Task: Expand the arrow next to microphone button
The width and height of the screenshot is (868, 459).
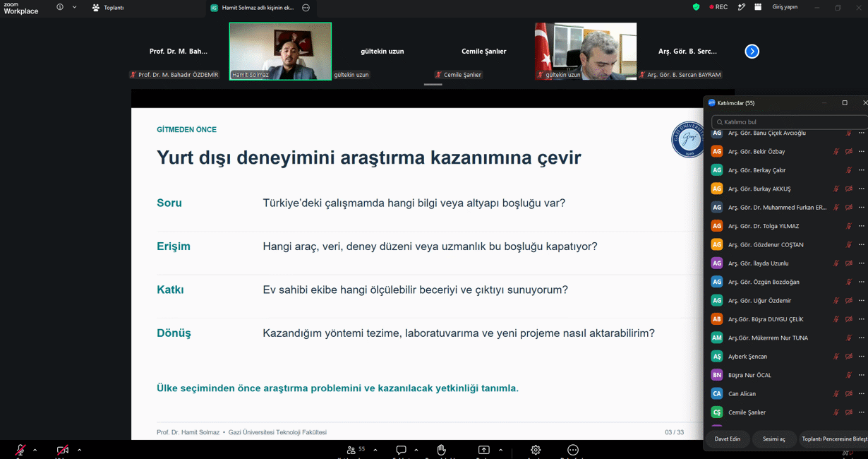Action: click(35, 450)
